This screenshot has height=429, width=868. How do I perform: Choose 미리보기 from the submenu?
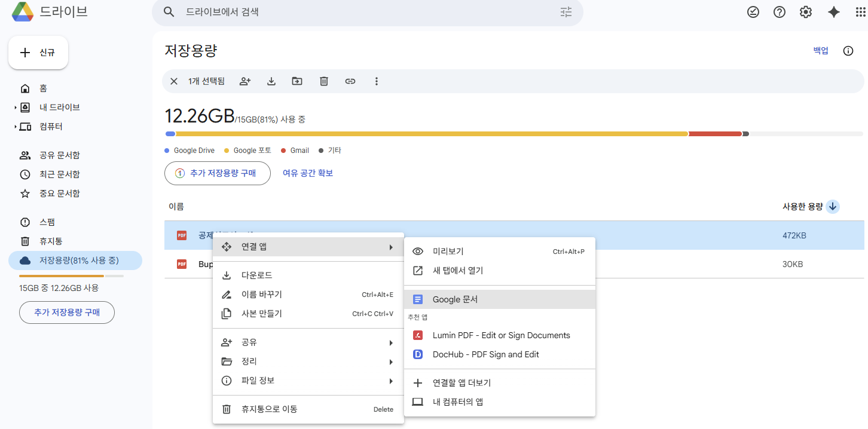tap(500, 252)
